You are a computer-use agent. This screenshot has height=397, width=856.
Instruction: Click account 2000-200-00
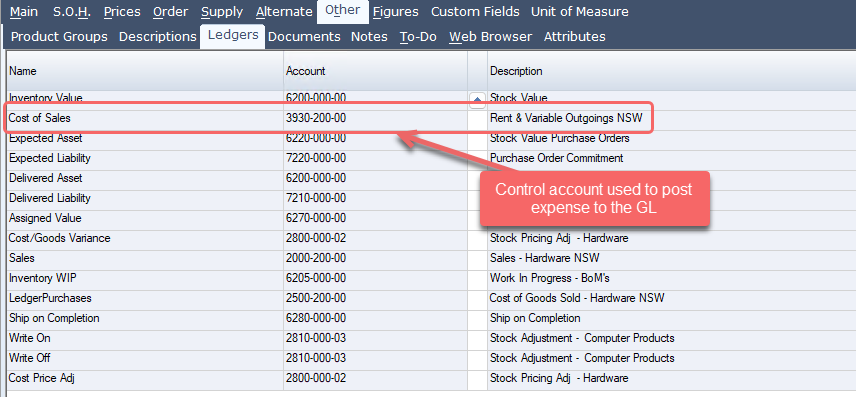(316, 258)
